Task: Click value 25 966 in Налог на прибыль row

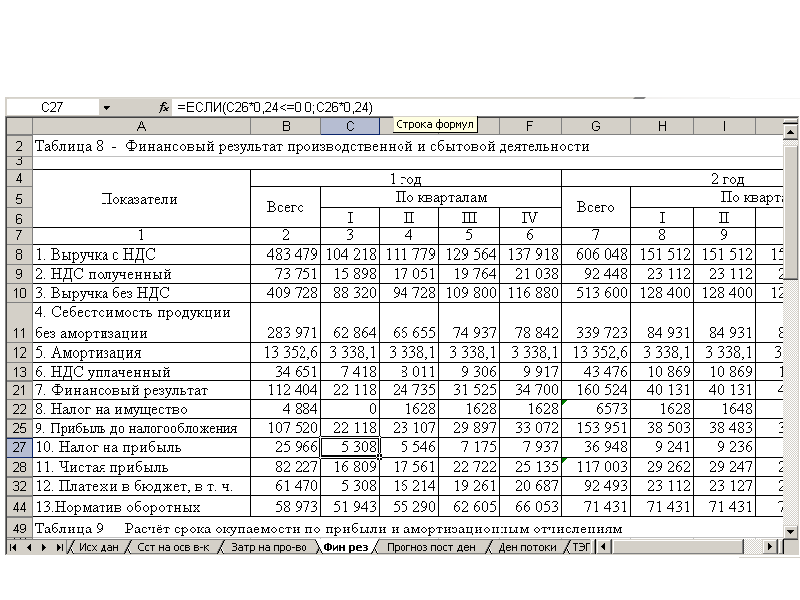Action: coord(286,447)
